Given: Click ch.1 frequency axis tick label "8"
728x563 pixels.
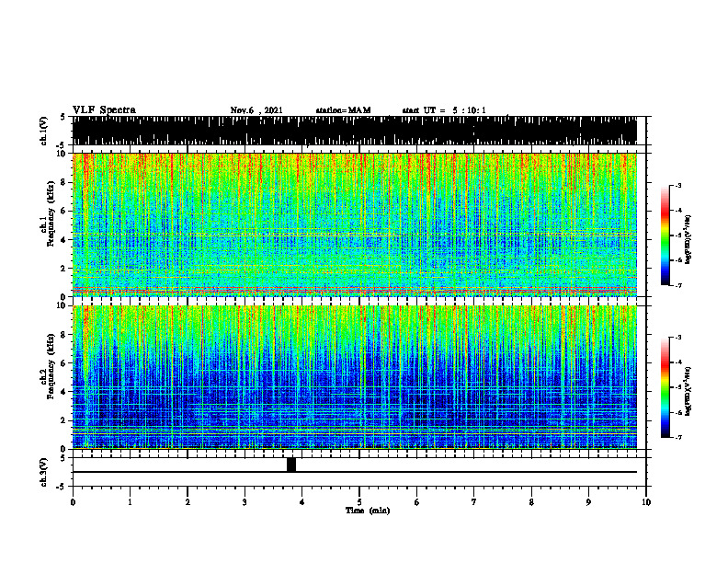Looking at the screenshot, I should click(x=63, y=182).
